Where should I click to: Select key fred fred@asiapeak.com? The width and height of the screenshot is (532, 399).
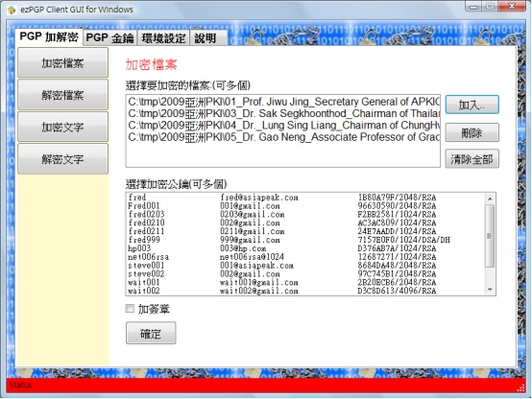coord(305,198)
